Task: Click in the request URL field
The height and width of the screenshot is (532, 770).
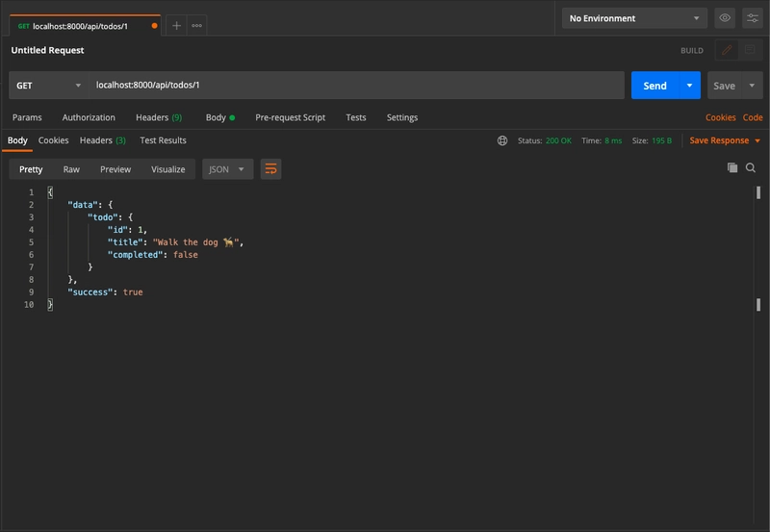Action: click(356, 86)
